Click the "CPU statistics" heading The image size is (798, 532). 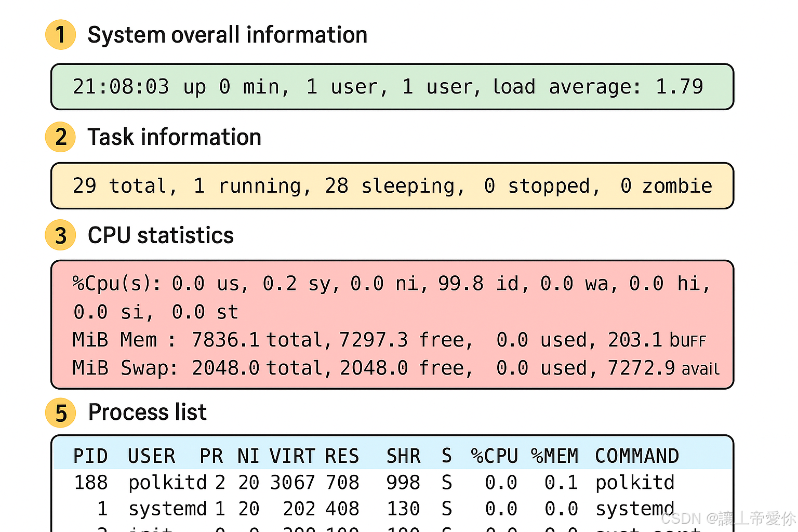161,235
